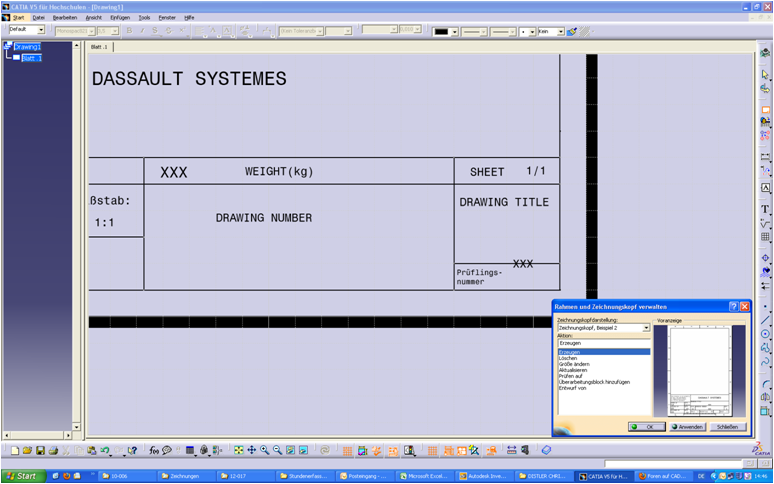The height and width of the screenshot is (484, 774).
Task: Click the Voranzeige title block preview thumbnail
Action: tap(700, 372)
